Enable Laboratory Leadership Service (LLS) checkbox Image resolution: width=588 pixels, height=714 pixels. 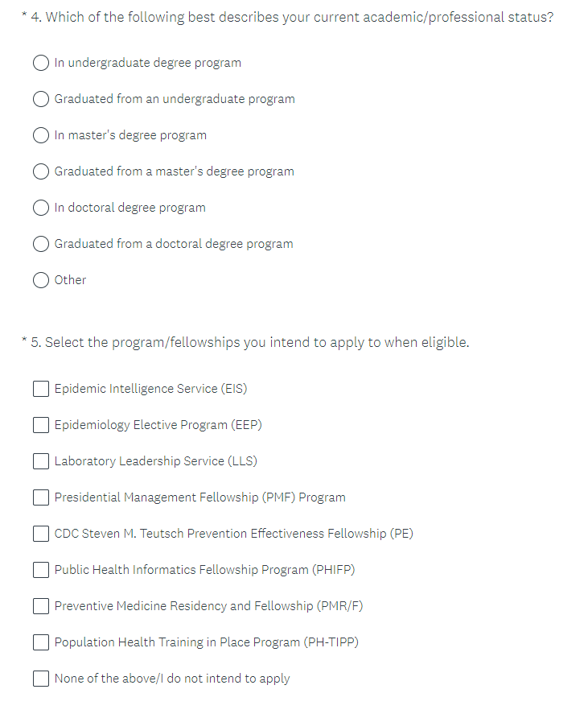[42, 461]
